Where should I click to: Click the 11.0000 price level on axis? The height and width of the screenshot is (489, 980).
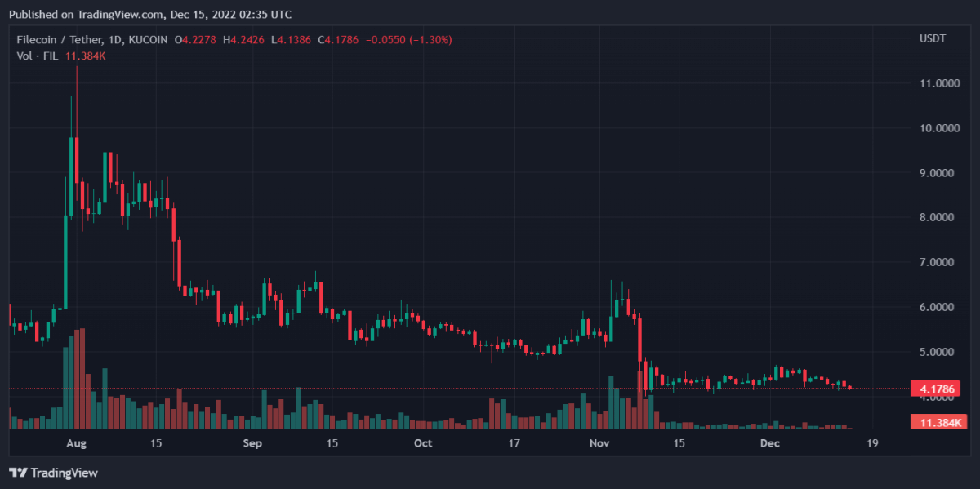(x=938, y=83)
